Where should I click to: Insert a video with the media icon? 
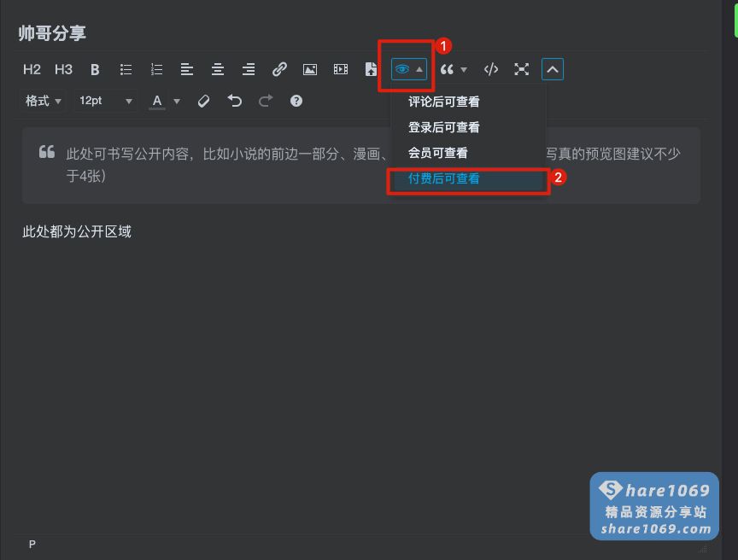click(341, 69)
